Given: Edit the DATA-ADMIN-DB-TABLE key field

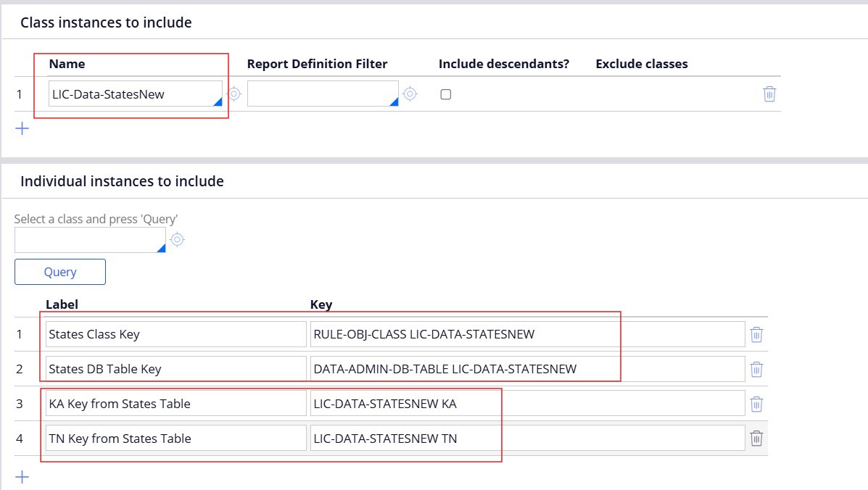Looking at the screenshot, I should (x=527, y=369).
